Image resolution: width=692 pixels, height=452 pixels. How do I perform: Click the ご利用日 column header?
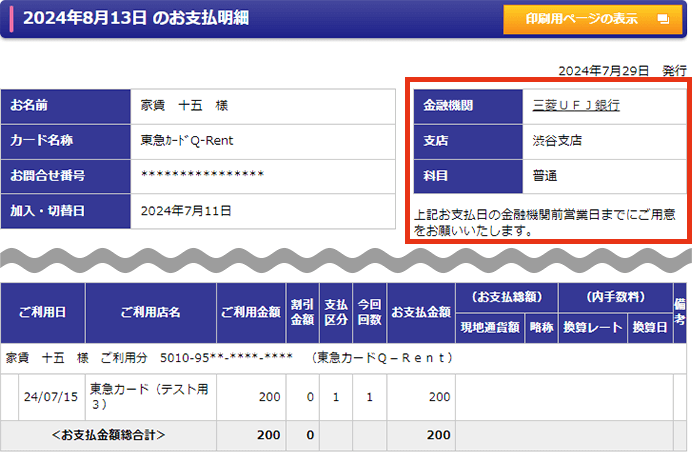click(x=43, y=312)
